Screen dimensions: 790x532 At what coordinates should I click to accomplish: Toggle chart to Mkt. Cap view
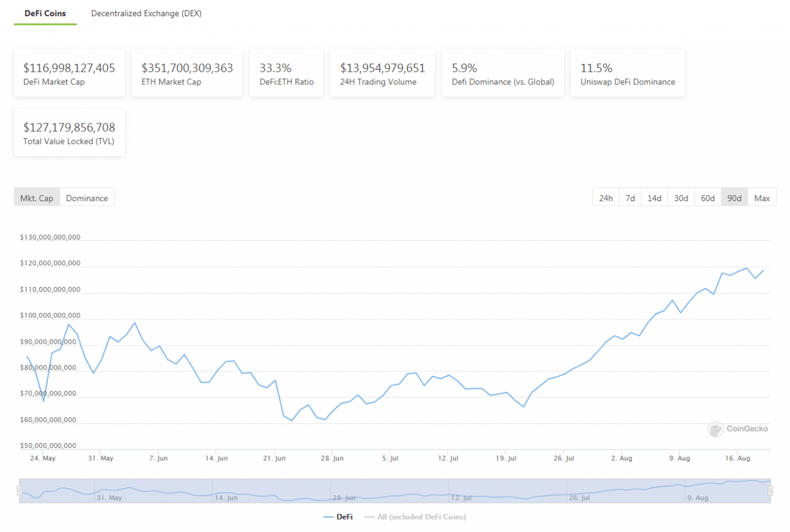37,198
